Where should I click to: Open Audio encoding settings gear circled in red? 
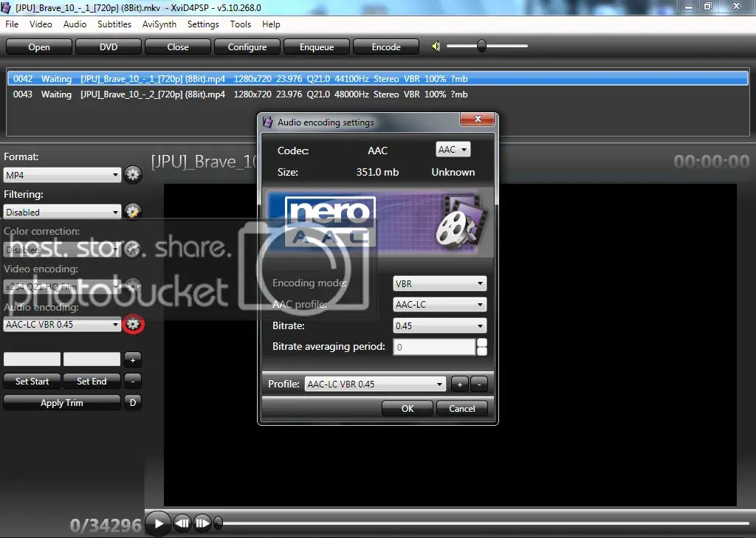click(x=133, y=324)
